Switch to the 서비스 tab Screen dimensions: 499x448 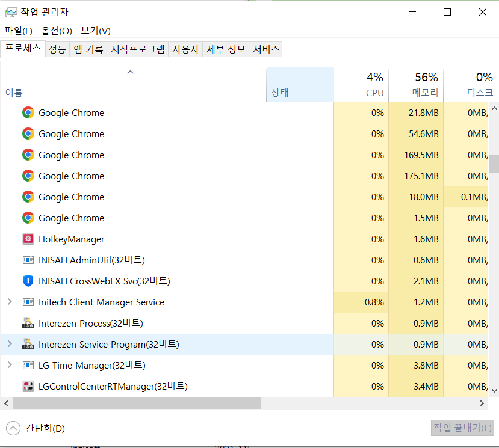tap(265, 49)
